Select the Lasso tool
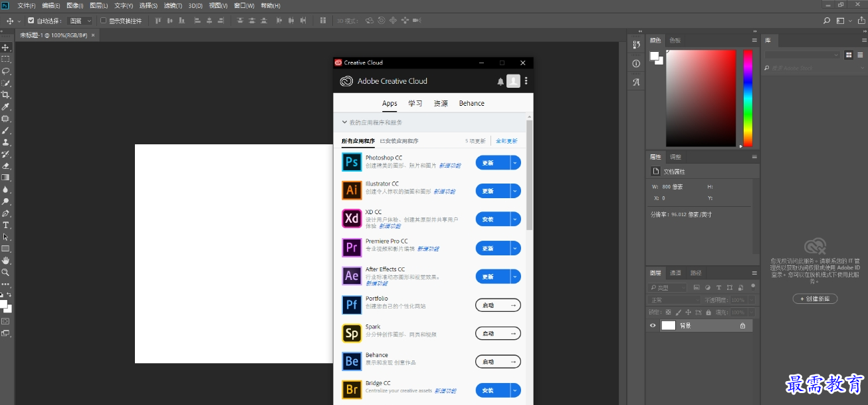868x405 pixels. [5, 71]
